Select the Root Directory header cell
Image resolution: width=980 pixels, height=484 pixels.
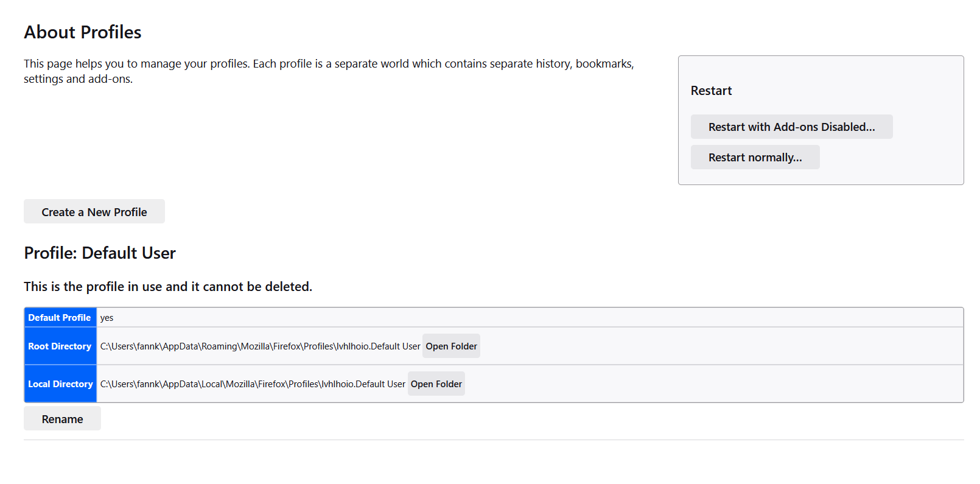60,346
